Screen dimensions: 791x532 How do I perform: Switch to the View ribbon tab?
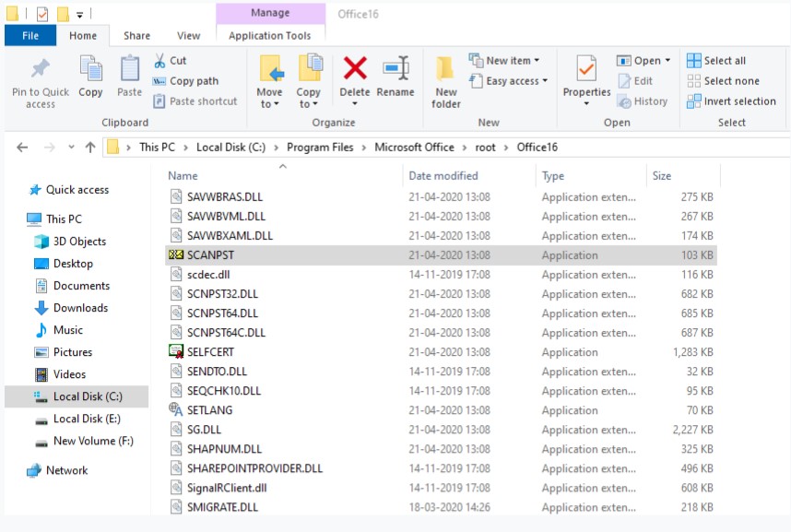click(x=188, y=36)
